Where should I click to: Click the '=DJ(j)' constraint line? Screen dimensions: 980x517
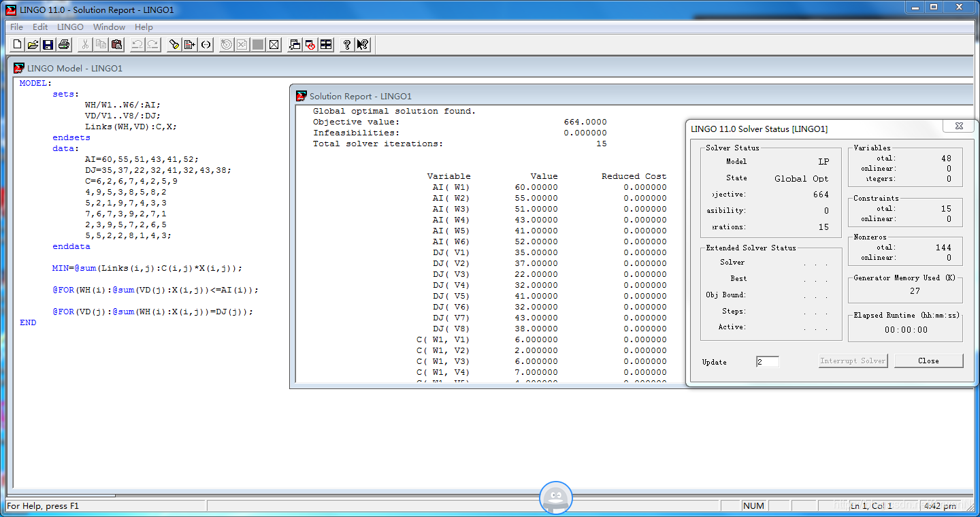point(152,312)
